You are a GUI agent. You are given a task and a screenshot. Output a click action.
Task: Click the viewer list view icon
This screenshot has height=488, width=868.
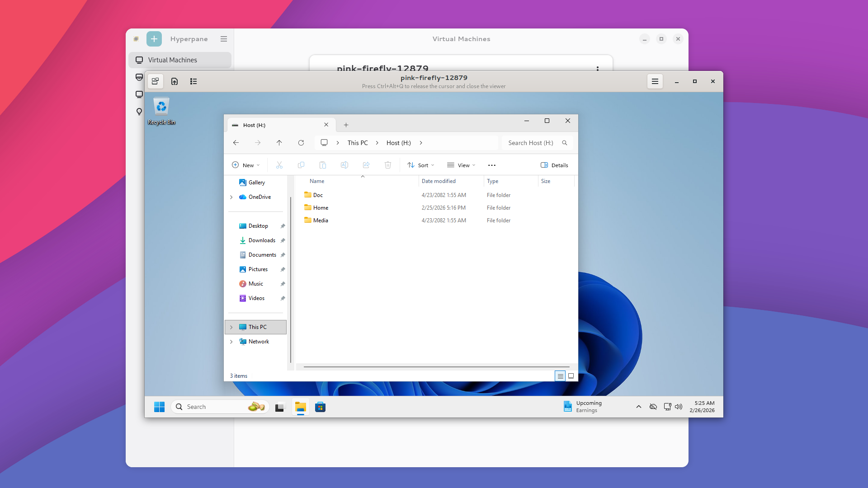pos(193,81)
